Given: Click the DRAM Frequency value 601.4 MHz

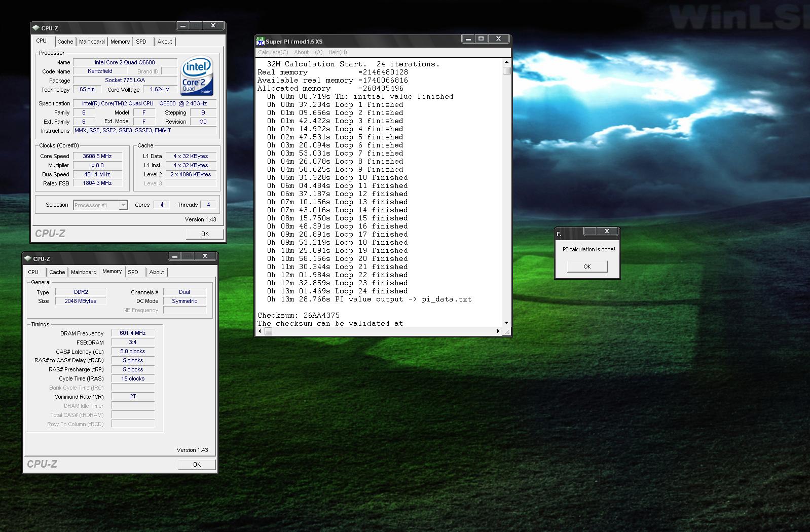Looking at the screenshot, I should pyautogui.click(x=133, y=333).
